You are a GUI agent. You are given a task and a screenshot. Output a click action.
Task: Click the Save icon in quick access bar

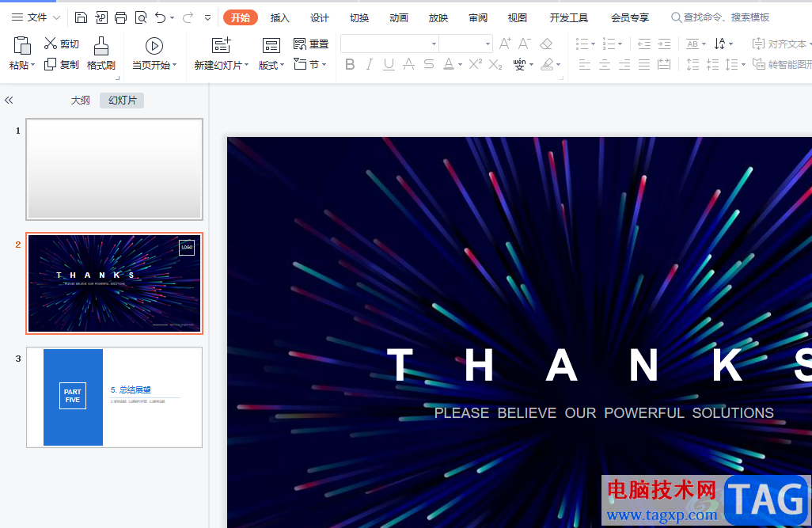point(81,17)
